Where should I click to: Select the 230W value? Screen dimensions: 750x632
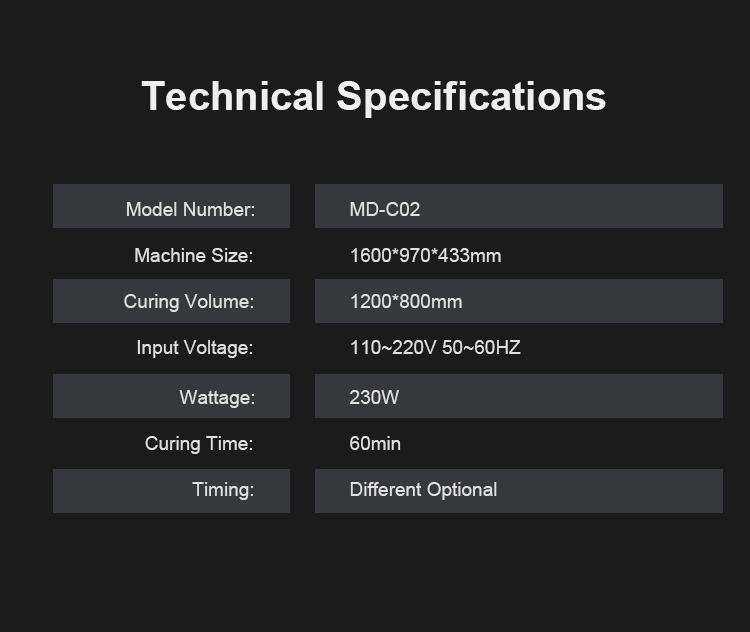(x=374, y=398)
